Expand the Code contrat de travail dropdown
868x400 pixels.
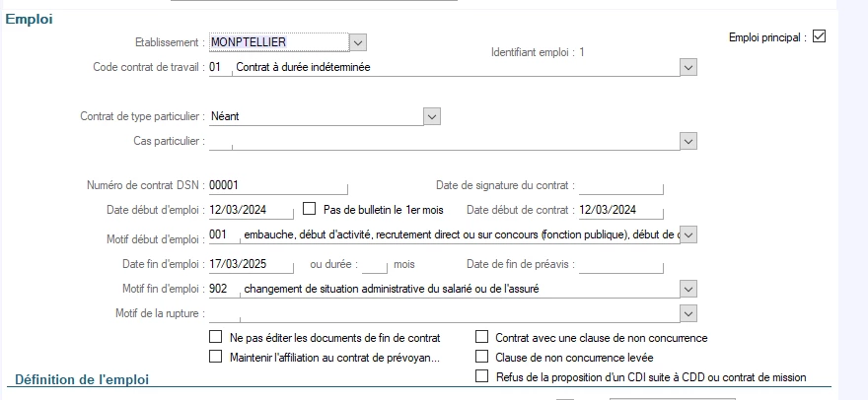[x=688, y=67]
